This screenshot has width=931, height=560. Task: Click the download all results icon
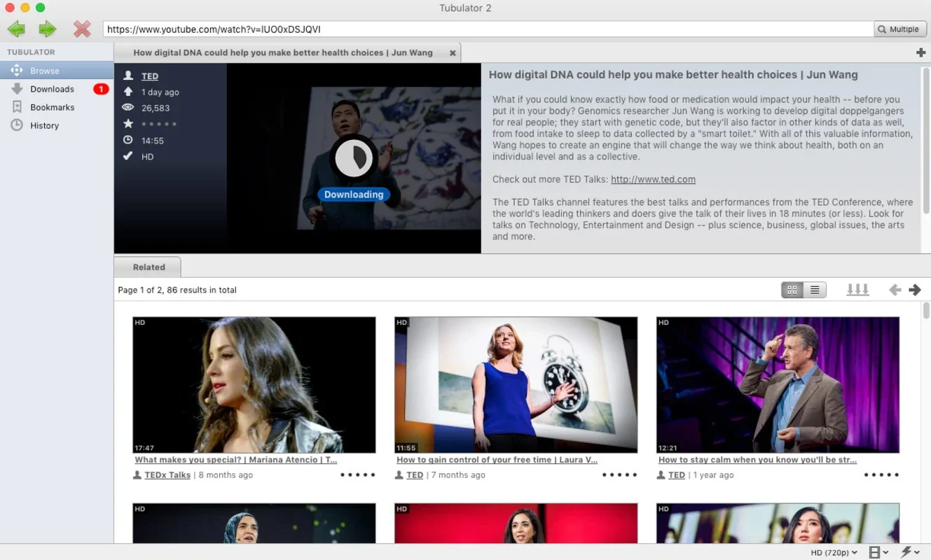point(857,290)
